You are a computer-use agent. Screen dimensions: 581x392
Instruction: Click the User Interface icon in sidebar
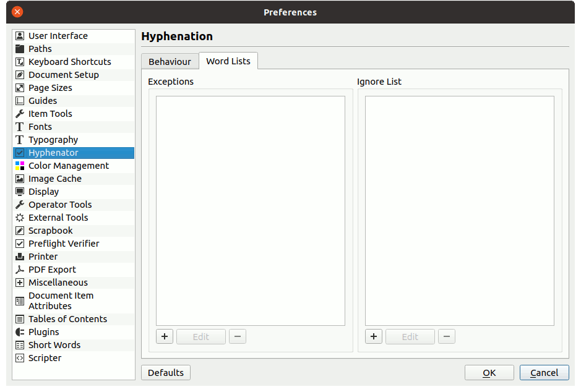pos(20,36)
